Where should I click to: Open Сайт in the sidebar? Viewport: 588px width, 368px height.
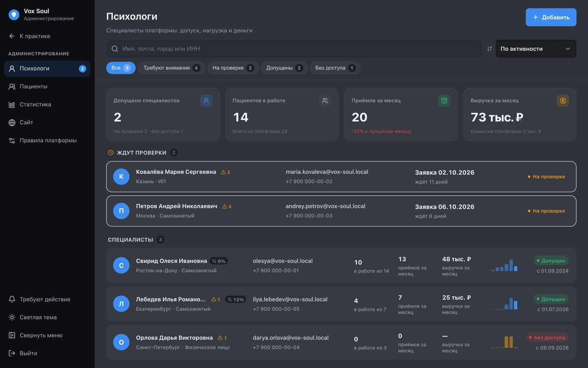tap(47, 123)
